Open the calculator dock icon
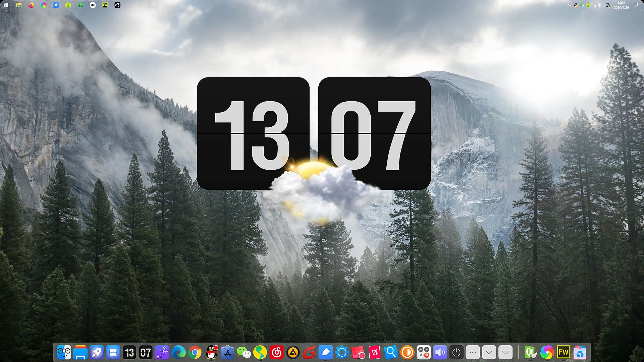Image resolution: width=644 pixels, height=362 pixels. 424,353
